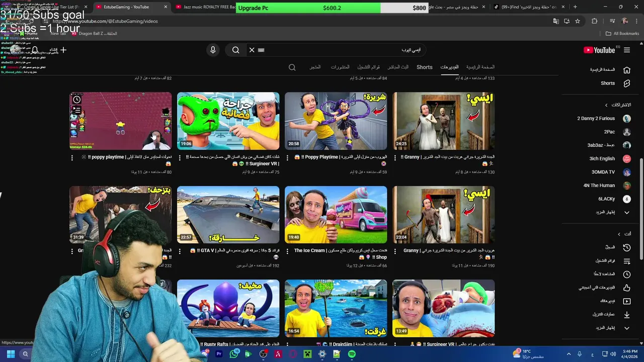Clear the search box with X

(252, 50)
